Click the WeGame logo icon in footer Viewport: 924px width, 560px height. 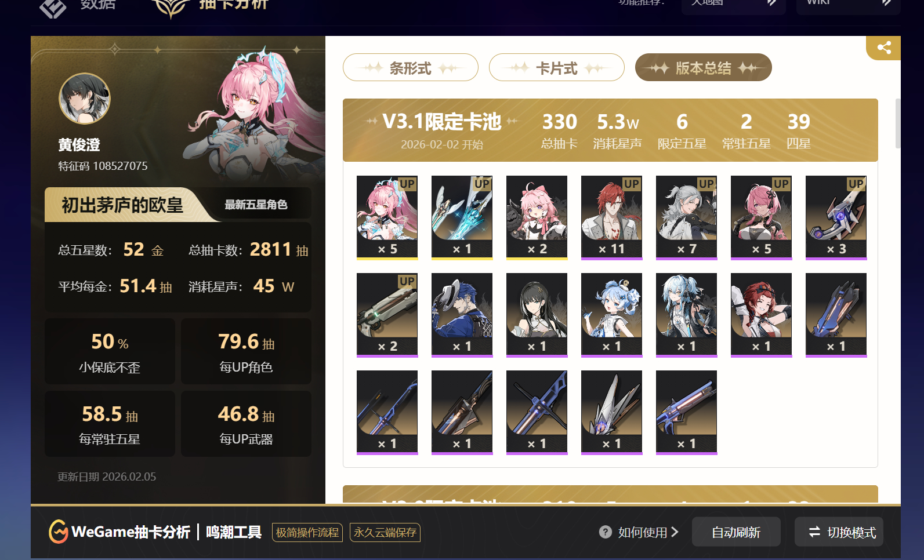58,532
